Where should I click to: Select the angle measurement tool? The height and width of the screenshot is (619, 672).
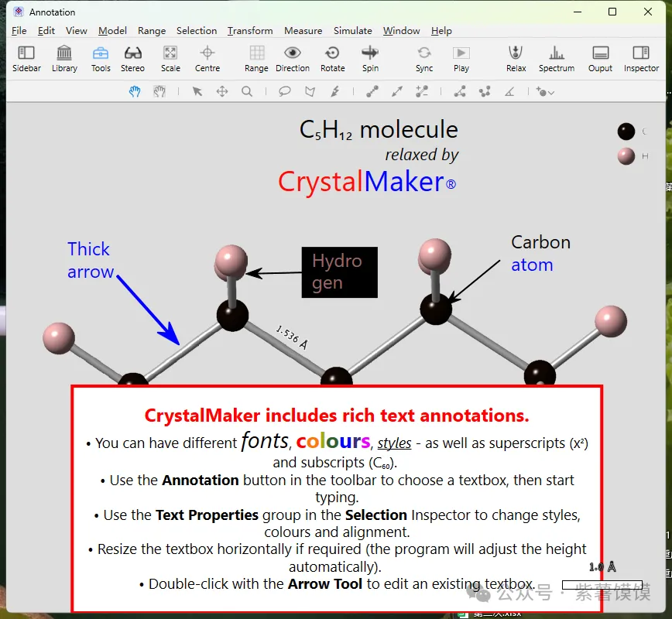click(509, 91)
